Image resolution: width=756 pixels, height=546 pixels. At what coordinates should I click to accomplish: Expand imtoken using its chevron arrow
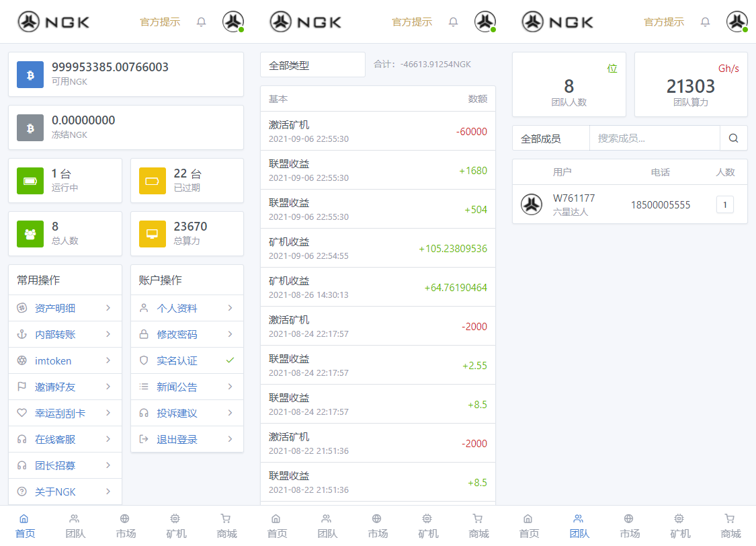[x=108, y=360]
